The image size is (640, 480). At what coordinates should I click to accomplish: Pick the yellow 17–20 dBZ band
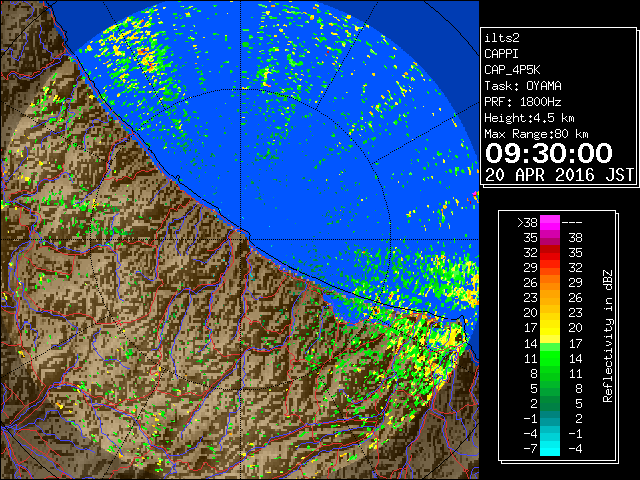(550, 328)
